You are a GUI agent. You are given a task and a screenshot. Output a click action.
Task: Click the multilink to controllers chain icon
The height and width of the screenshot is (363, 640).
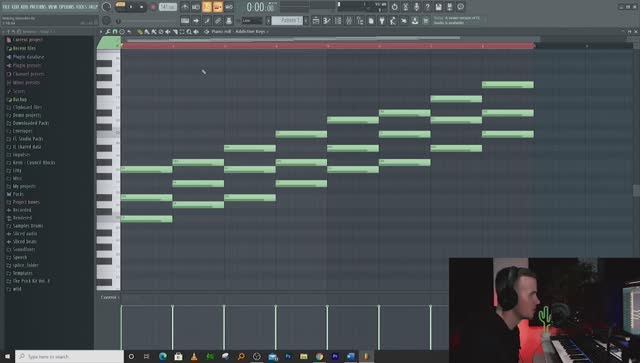pyautogui.click(x=218, y=20)
